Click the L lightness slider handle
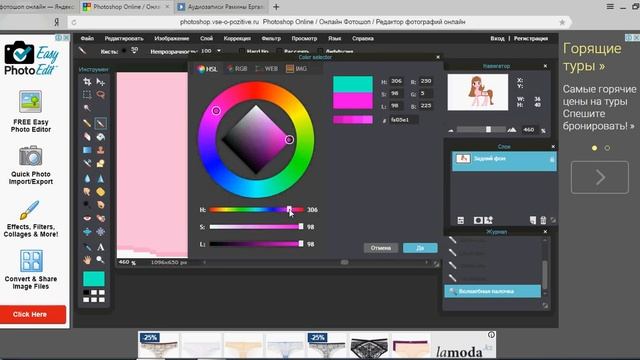640x360 pixels. point(301,244)
